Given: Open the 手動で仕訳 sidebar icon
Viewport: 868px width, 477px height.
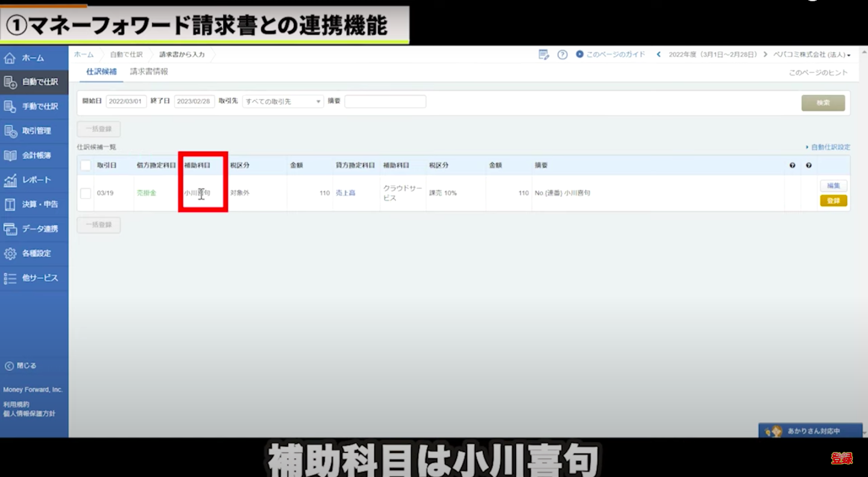Looking at the screenshot, I should (10, 107).
